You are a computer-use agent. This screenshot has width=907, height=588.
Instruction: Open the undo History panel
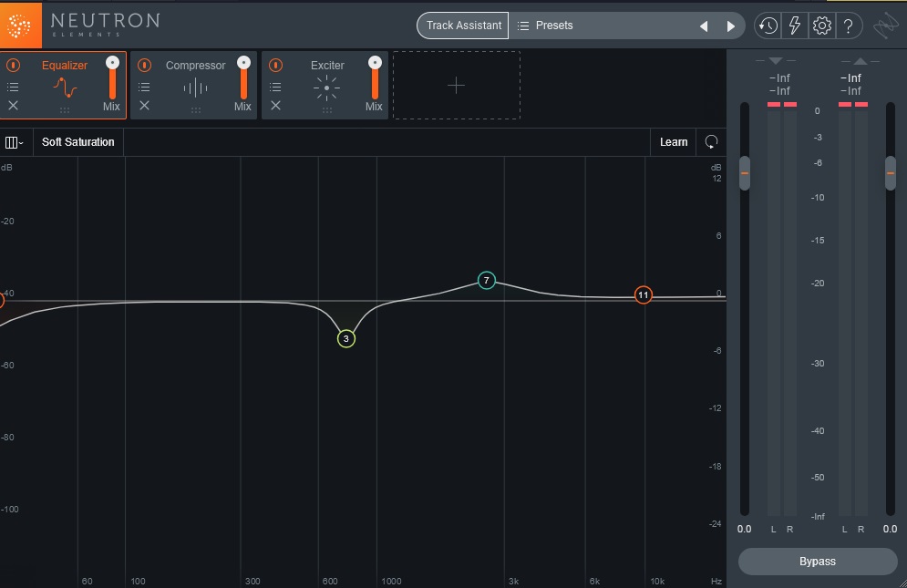click(x=767, y=25)
